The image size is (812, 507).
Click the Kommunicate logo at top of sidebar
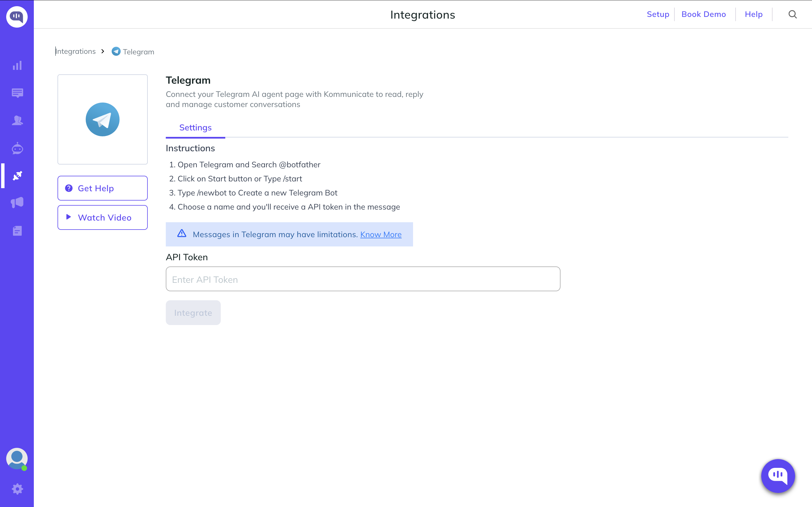pyautogui.click(x=17, y=17)
